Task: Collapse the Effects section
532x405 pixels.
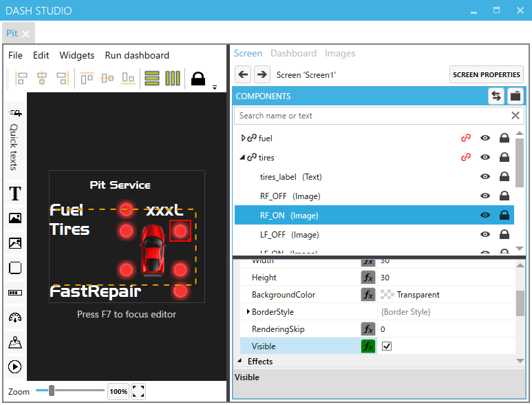Action: coord(240,361)
